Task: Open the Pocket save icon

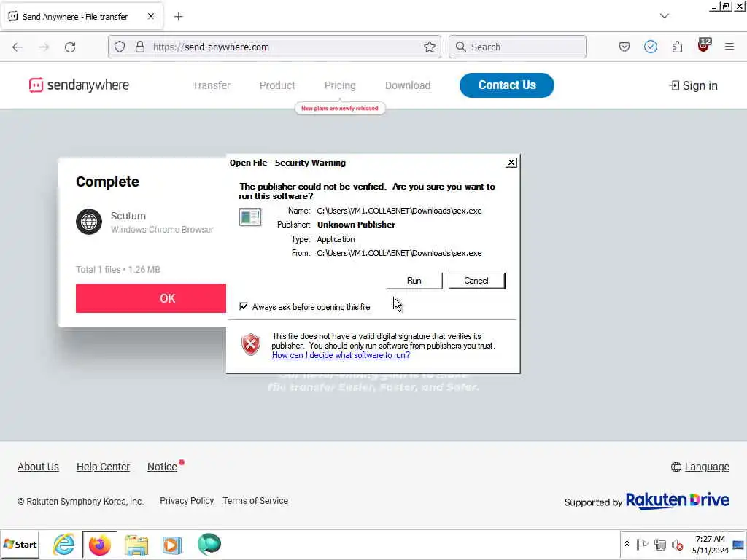Action: point(624,47)
